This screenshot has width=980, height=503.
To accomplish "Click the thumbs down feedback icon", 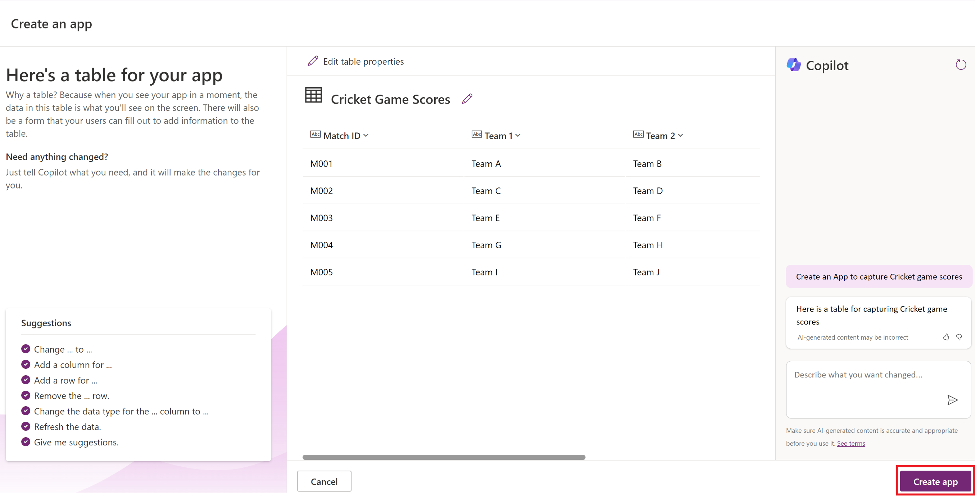I will (x=959, y=337).
